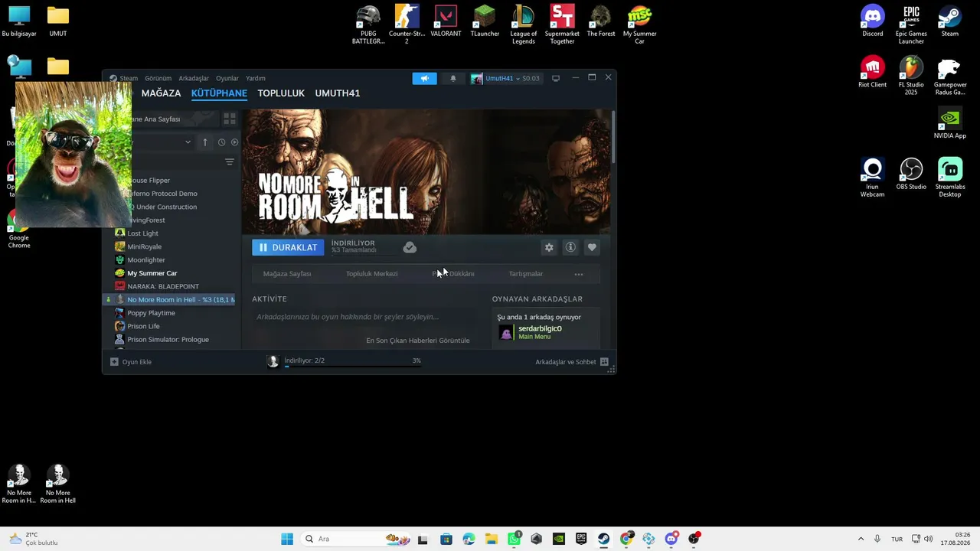980x551 pixels.
Task: Go to MAĞAZA tab
Action: [161, 93]
